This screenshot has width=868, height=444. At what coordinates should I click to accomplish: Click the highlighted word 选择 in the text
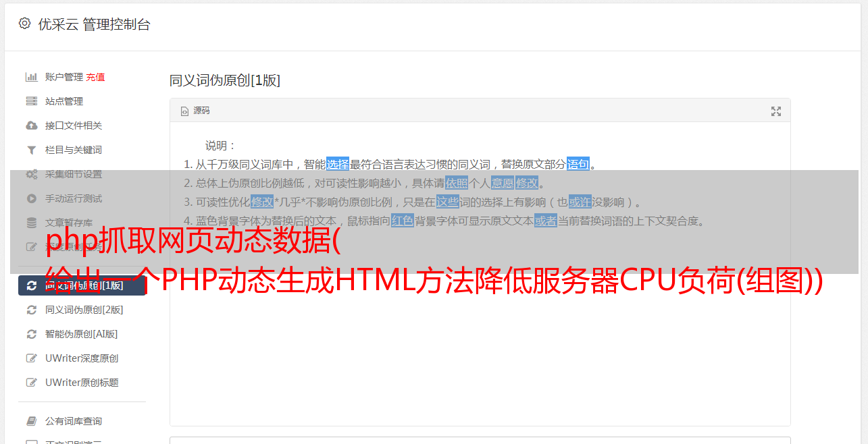pyautogui.click(x=338, y=164)
